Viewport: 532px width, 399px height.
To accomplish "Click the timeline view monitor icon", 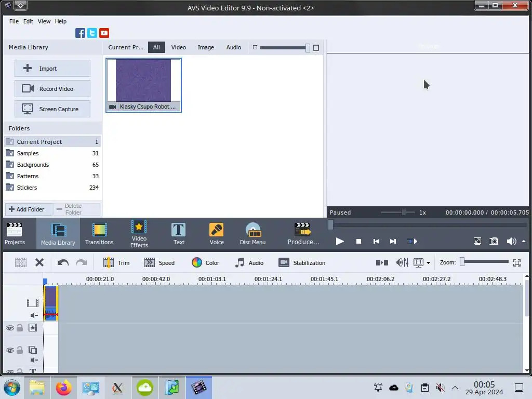I will point(418,262).
